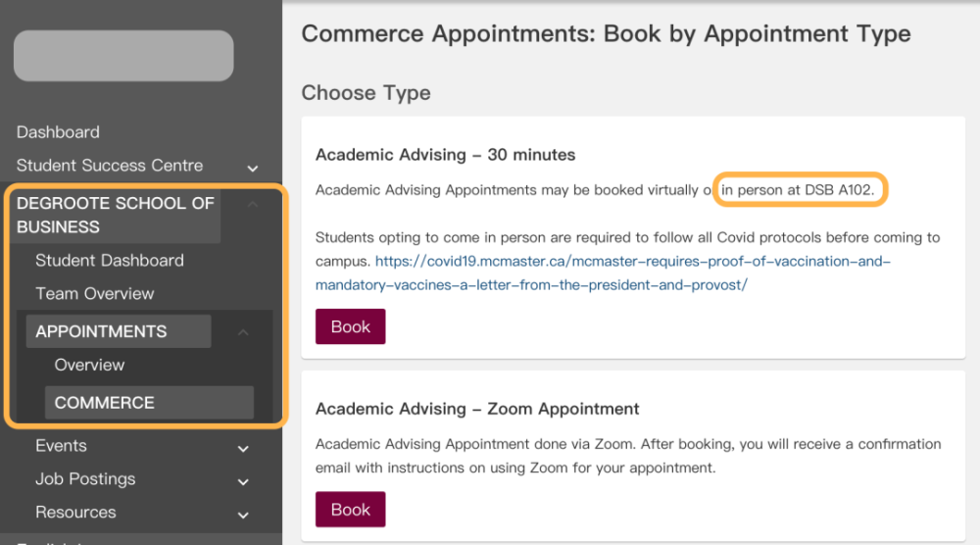This screenshot has width=980, height=545.
Task: Open the Job Postings sidebar item
Action: pos(85,479)
